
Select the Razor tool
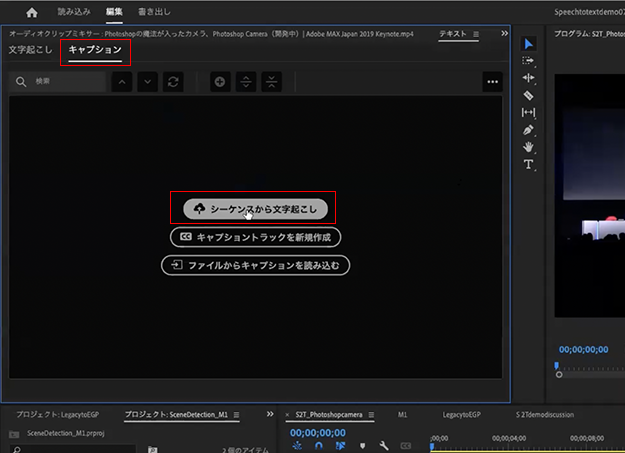tap(529, 95)
